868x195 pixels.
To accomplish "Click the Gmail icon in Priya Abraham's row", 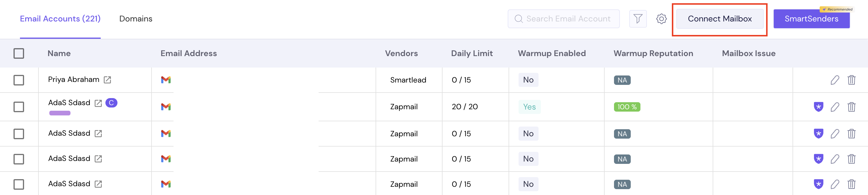I will [166, 80].
